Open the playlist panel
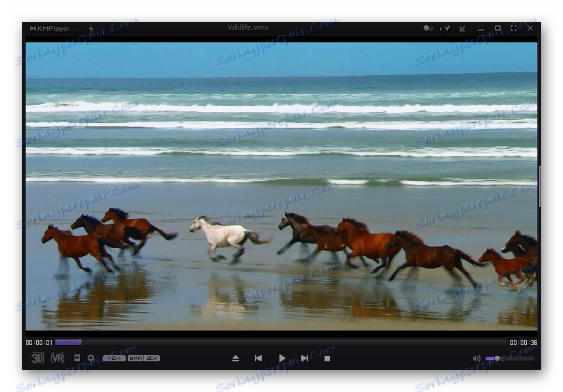 (x=77, y=358)
